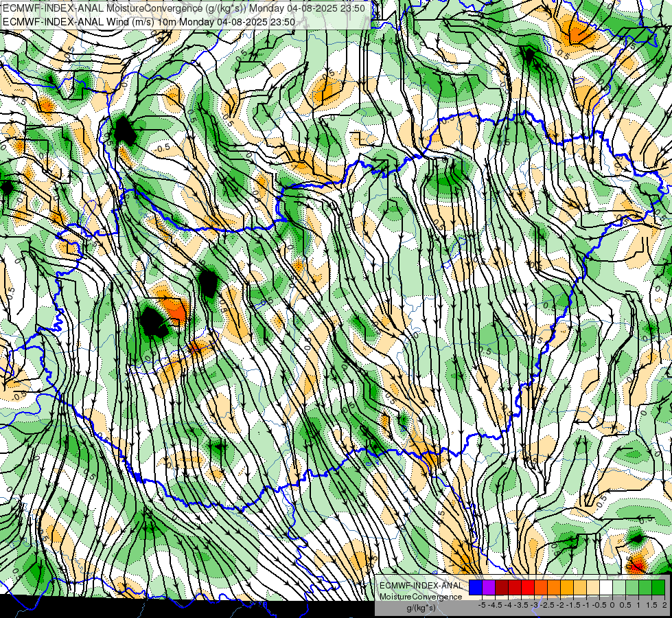Click the -4.5 legend scale value
The image size is (672, 618).
pos(495,605)
